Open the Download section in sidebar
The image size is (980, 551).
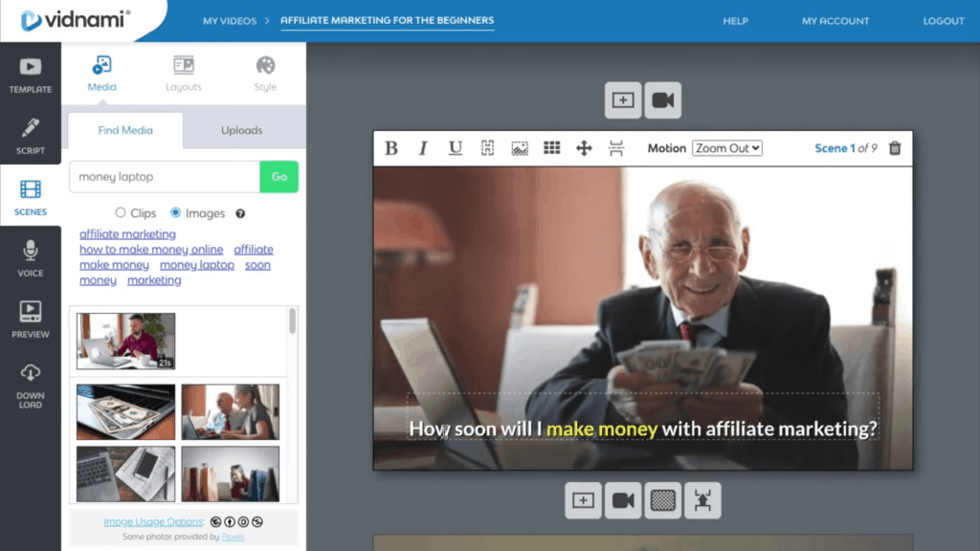pyautogui.click(x=30, y=386)
